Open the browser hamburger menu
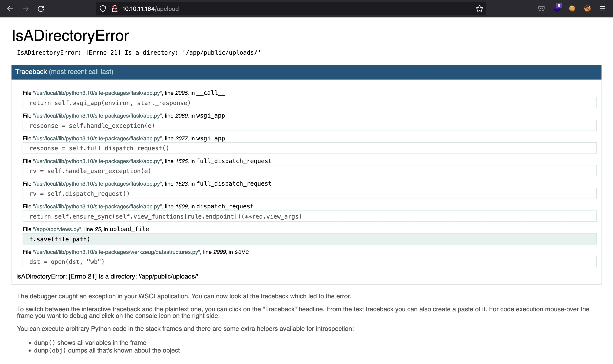The image size is (613, 364). pos(603,9)
